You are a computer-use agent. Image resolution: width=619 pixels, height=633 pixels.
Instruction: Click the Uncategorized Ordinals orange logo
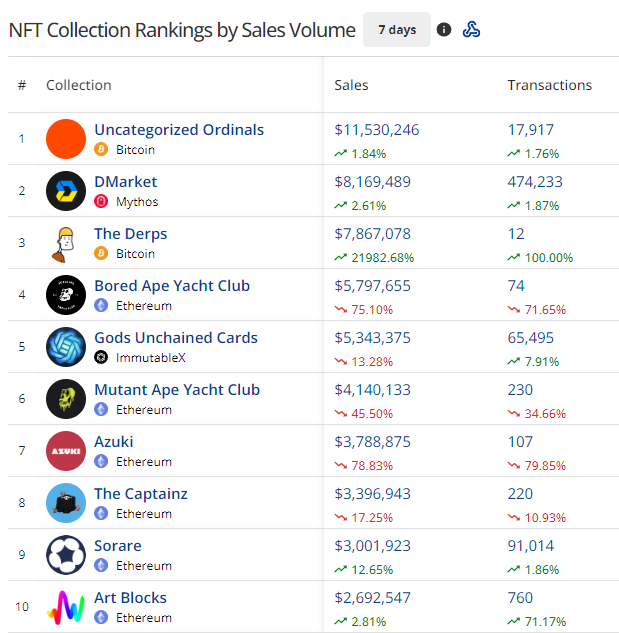pos(66,139)
